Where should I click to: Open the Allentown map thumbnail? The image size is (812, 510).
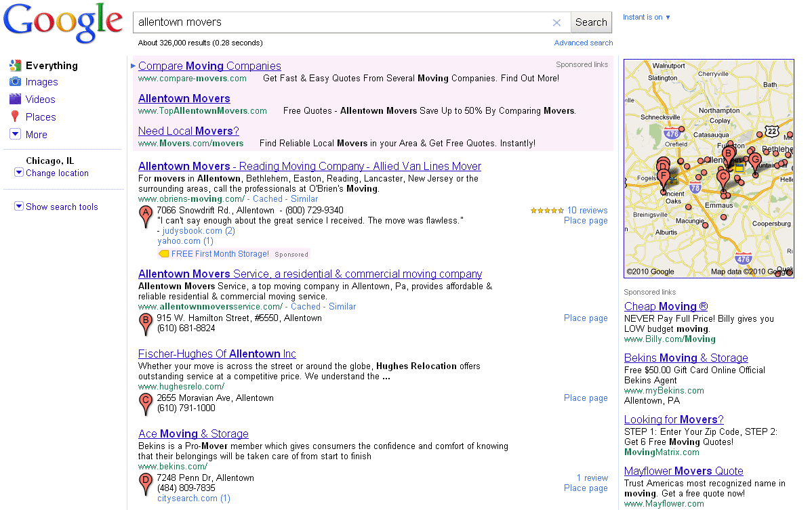click(708, 168)
